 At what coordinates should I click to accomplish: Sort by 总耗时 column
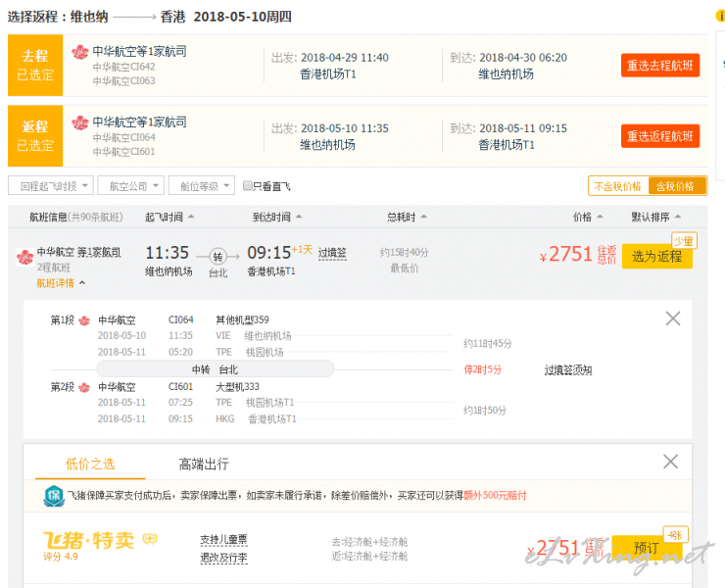(407, 217)
